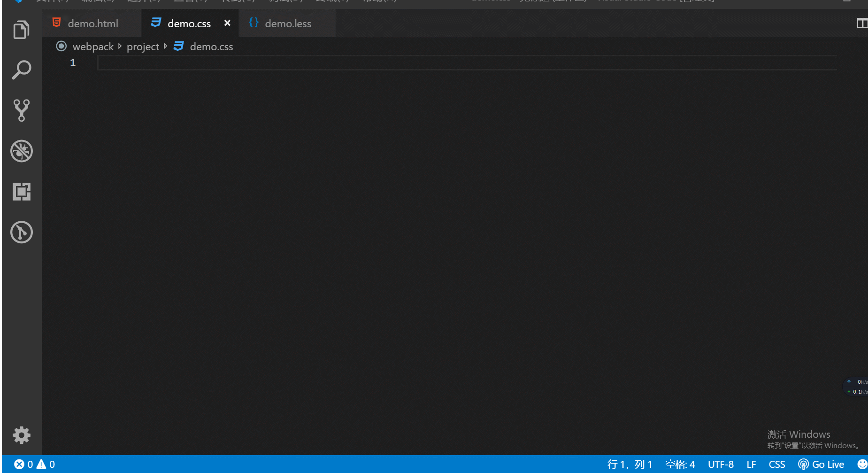Open the Explorer sidebar panel
Screen dimensions: 868x473
(x=21, y=29)
